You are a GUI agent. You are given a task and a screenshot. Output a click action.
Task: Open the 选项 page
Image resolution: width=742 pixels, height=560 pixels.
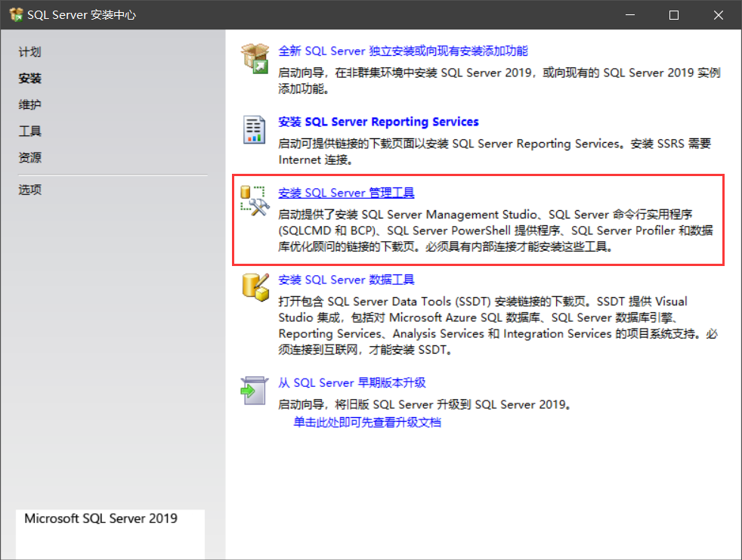[29, 190]
